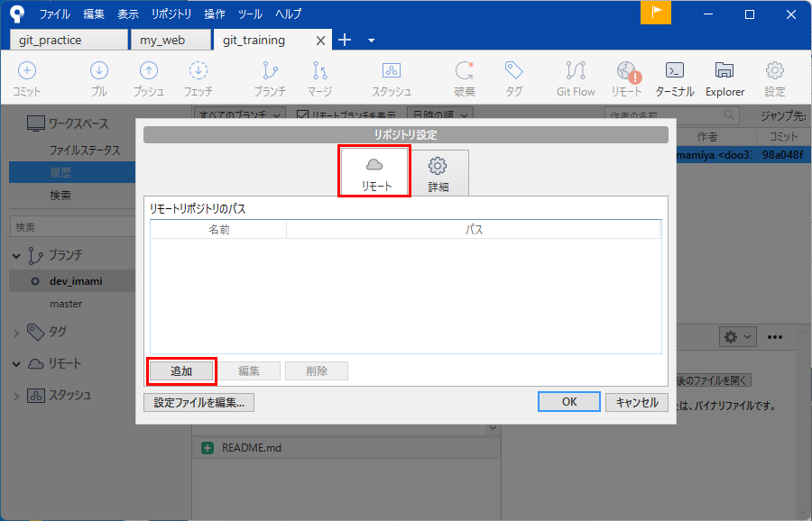Click the Commit toolbar icon
This screenshot has width=812, height=521.
pyautogui.click(x=27, y=78)
